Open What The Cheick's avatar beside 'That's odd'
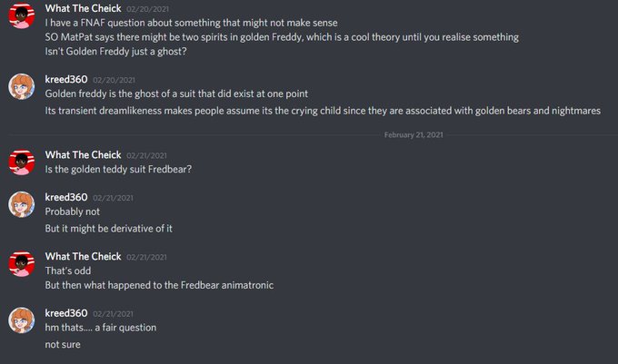Viewport: 618px width, 364px height. [x=21, y=263]
